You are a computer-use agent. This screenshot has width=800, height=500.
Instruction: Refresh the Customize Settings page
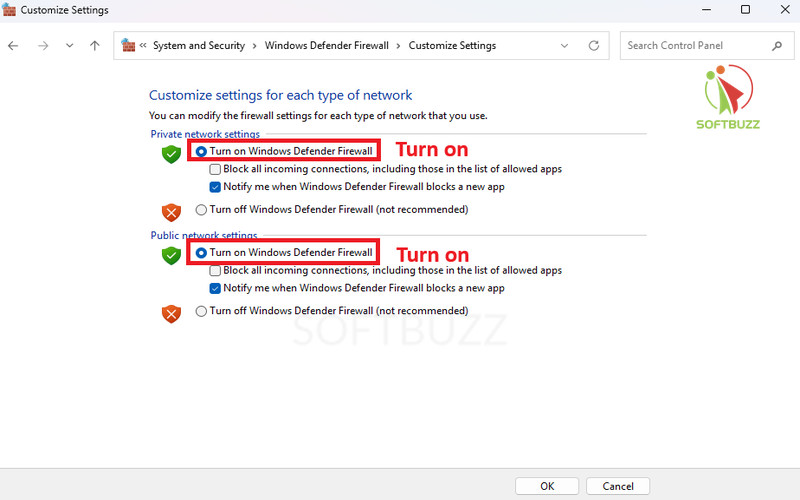594,46
